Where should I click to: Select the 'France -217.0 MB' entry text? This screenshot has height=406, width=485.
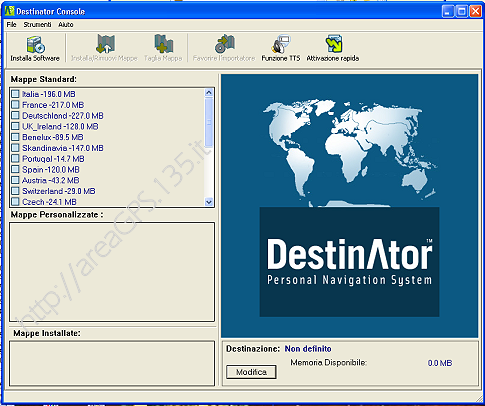(x=53, y=105)
